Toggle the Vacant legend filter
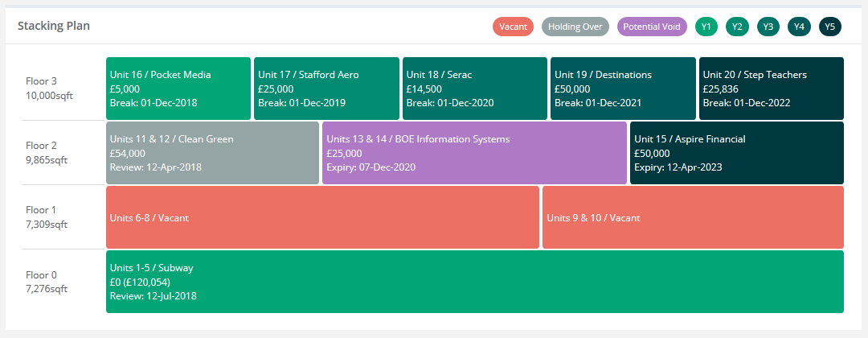 (513, 27)
